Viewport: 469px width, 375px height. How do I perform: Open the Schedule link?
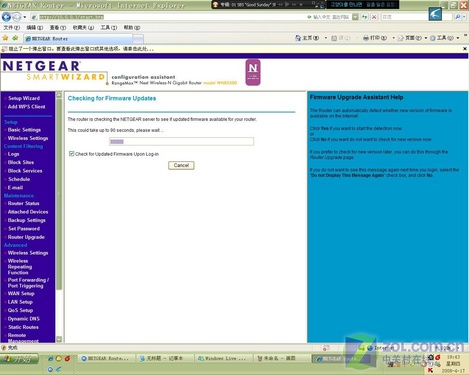(19, 179)
